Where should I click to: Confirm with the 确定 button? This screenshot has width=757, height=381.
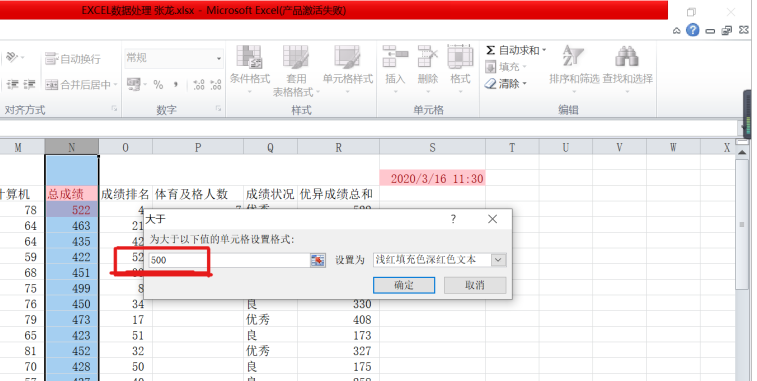(x=404, y=285)
